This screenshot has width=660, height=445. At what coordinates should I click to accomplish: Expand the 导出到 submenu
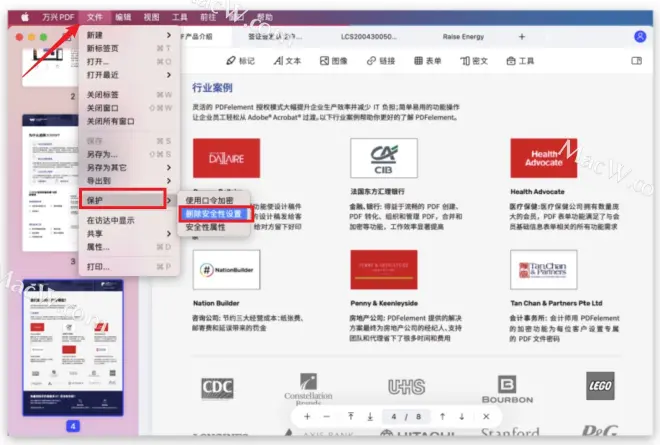coord(129,181)
